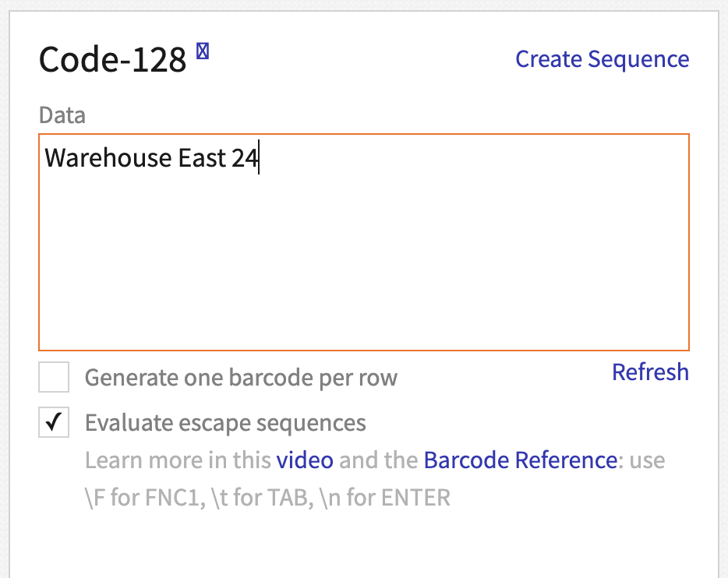Enable Generate one barcode per row checkbox
Screen dimensions: 728x578
coord(54,378)
